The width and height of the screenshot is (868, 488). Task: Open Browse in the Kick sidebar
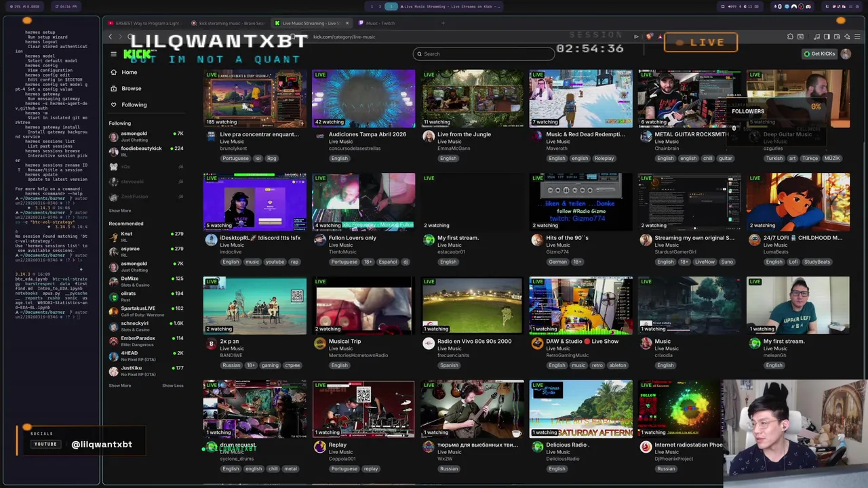[131, 88]
